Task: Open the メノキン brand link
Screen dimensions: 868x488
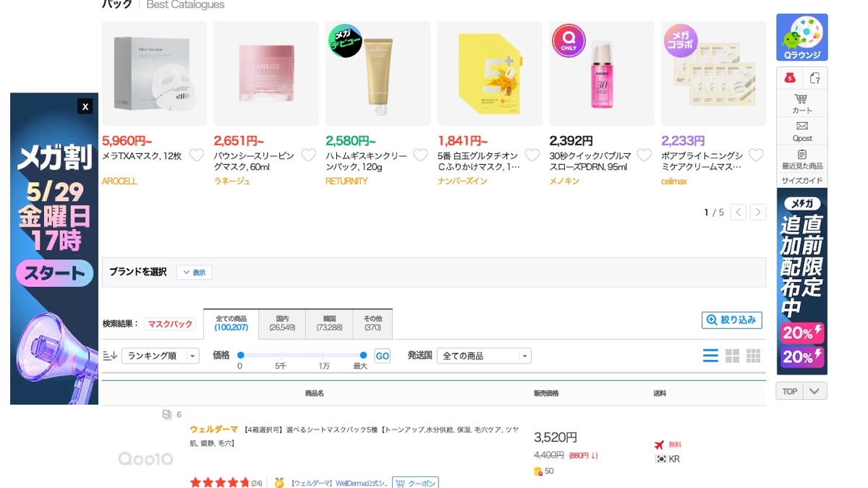Action: [x=564, y=181]
